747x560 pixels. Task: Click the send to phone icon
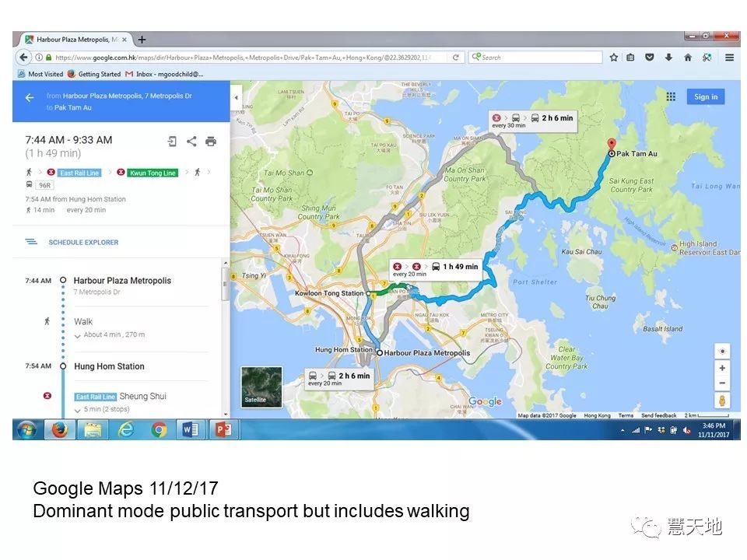[172, 141]
